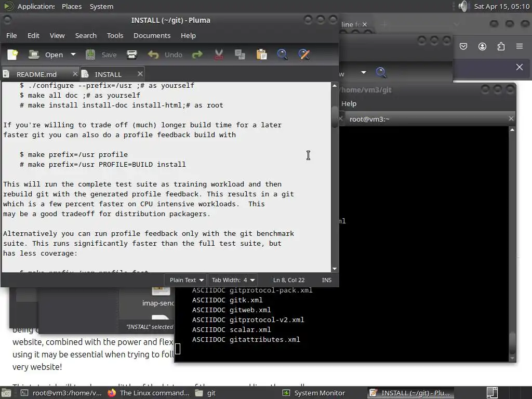Image resolution: width=532 pixels, height=399 pixels.
Task: Open the terminal window's Help menu
Action: coord(349,103)
